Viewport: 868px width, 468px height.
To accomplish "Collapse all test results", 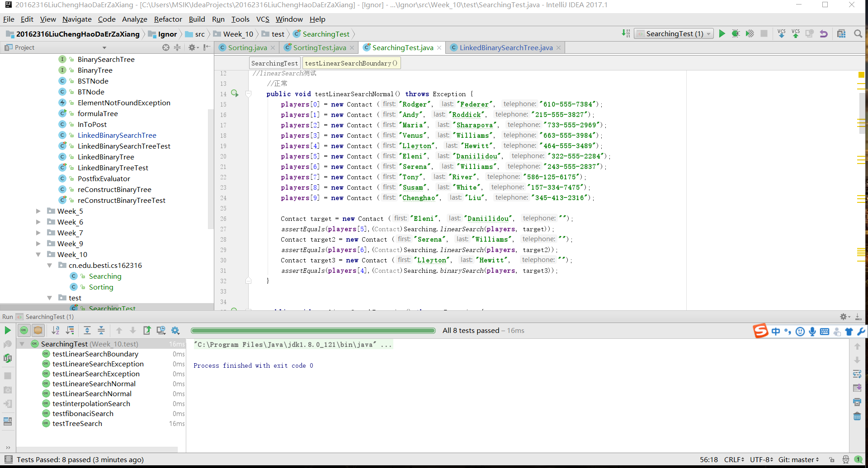I will pyautogui.click(x=101, y=330).
